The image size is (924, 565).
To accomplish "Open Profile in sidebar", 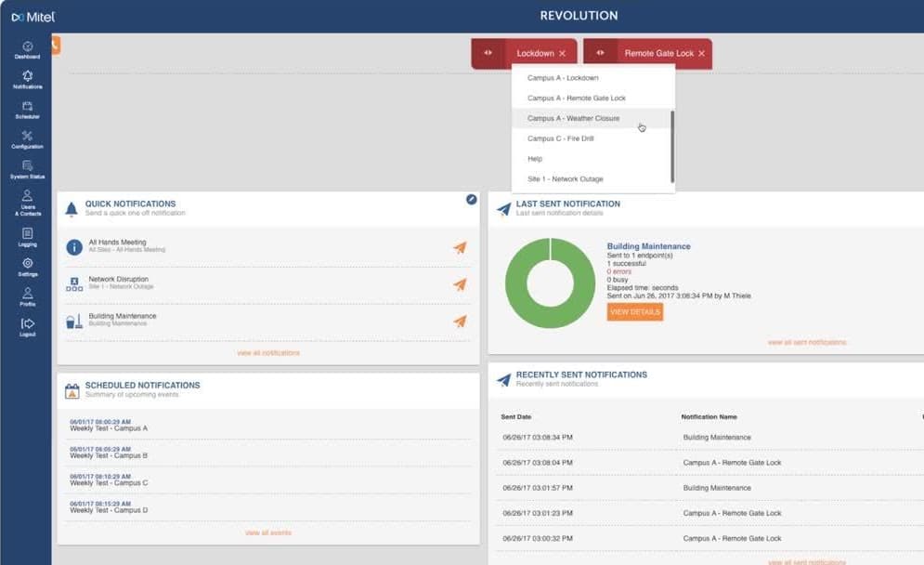I will [x=27, y=296].
